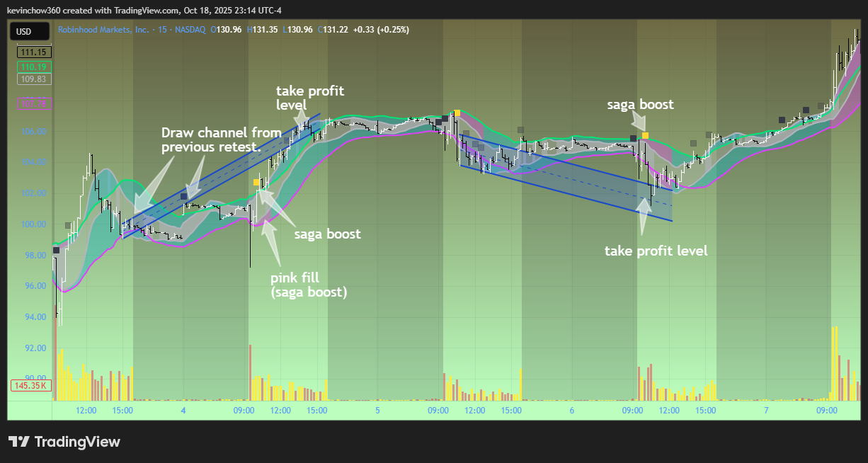Screen dimensions: 868x463
Task: Click the dark square marker near 98.00
Action: coord(56,250)
